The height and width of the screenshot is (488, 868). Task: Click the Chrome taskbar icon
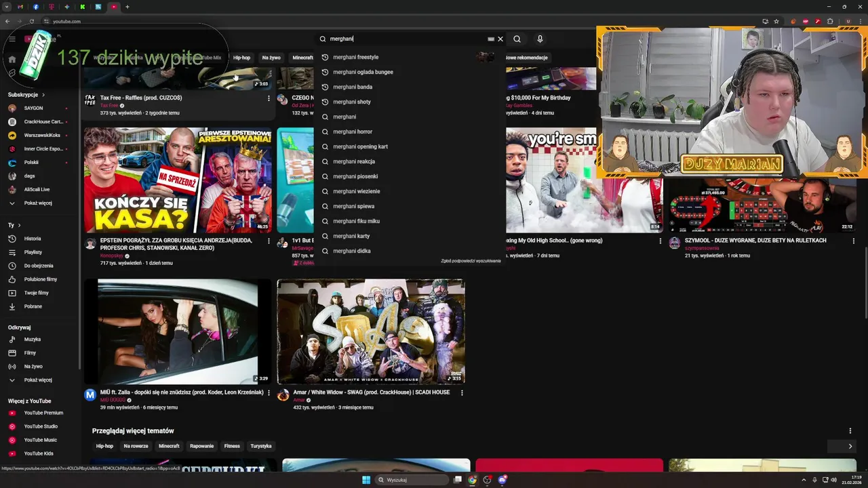click(473, 480)
